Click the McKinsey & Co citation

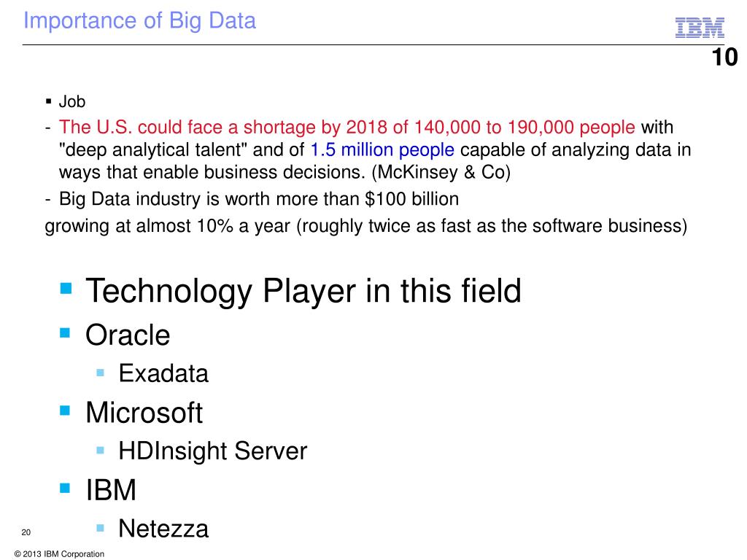[x=441, y=172]
